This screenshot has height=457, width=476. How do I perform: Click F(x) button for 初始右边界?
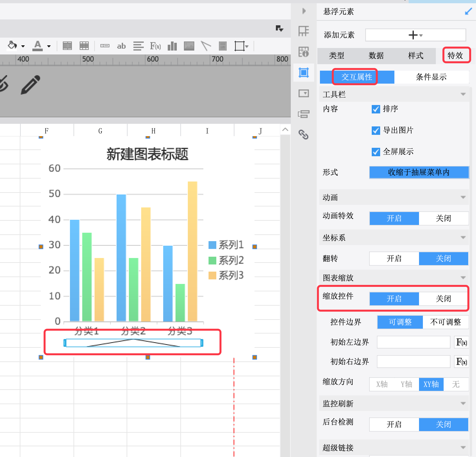461,362
